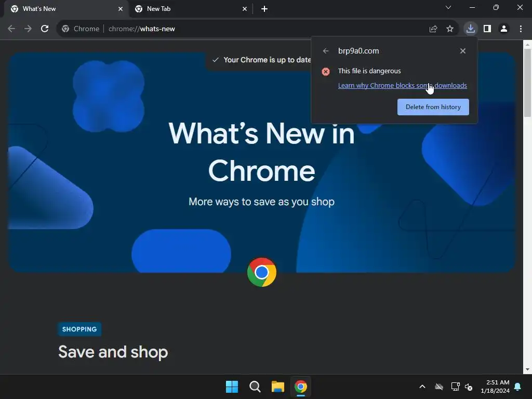Viewport: 532px width, 399px height.
Task: Click the OneDrive cloud tray icon
Action: [439, 387]
